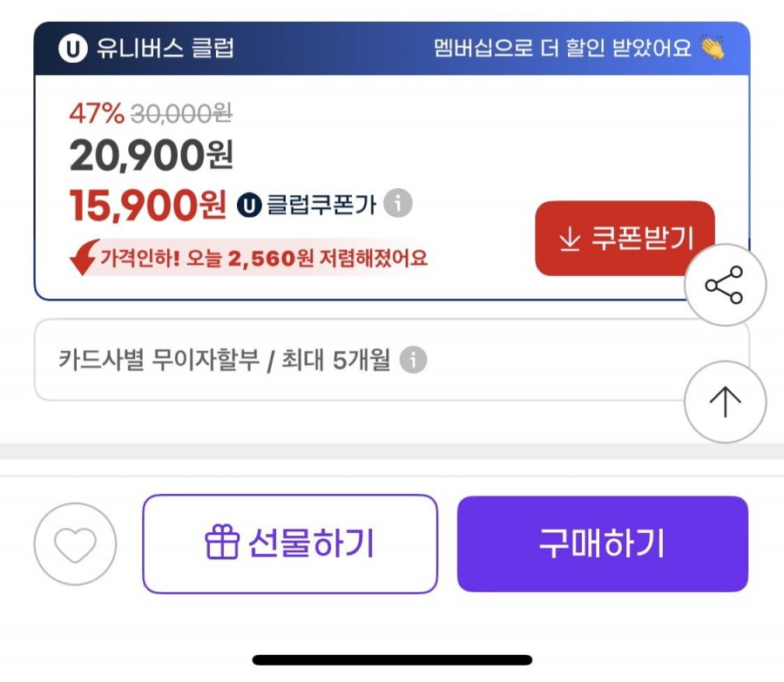Tap the info icon beside 클럽쿠폰가

[x=398, y=203]
